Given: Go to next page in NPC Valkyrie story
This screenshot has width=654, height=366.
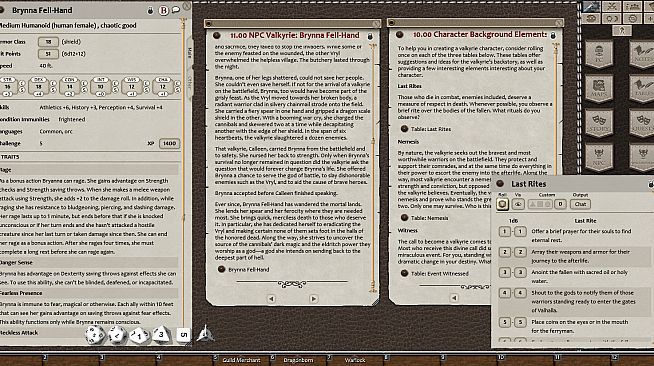Looking at the screenshot, I should 313,298.
